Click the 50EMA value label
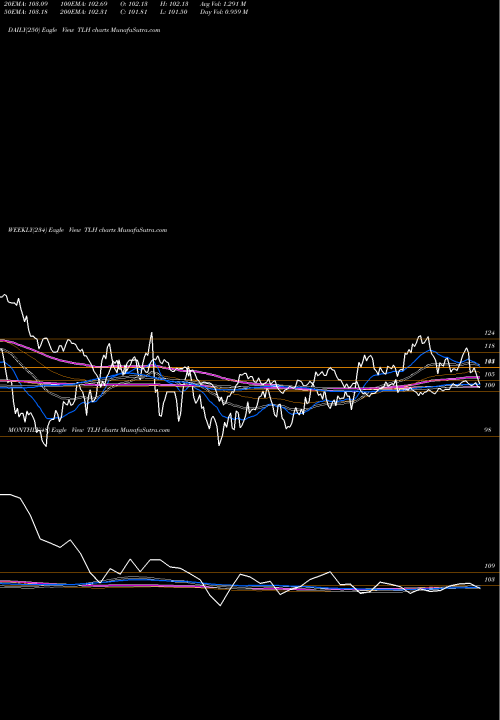Viewport: 500px width, 720px height. 26,12
